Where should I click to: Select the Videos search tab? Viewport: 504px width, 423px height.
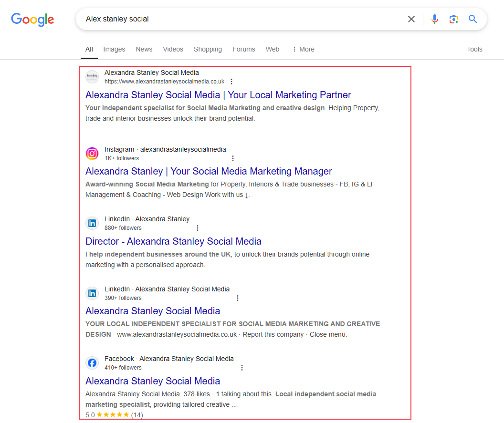(173, 49)
